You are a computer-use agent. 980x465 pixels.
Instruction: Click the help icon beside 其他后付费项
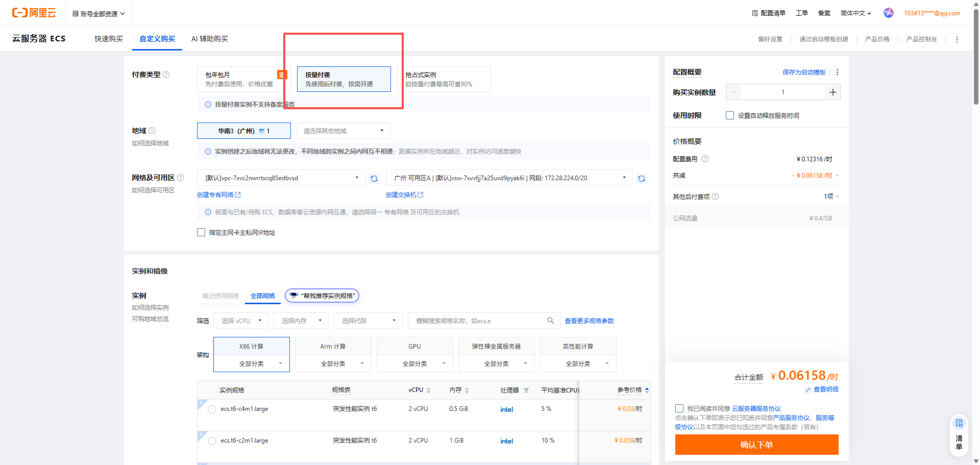[716, 197]
